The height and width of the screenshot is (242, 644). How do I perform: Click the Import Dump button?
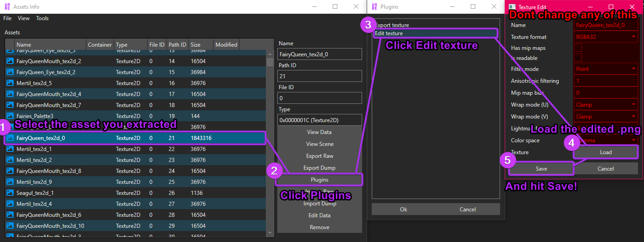click(x=319, y=204)
